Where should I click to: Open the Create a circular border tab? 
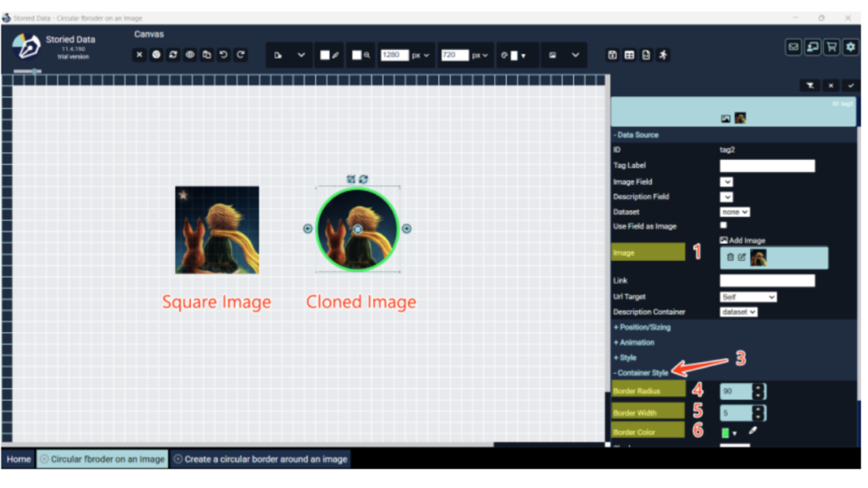(x=260, y=459)
